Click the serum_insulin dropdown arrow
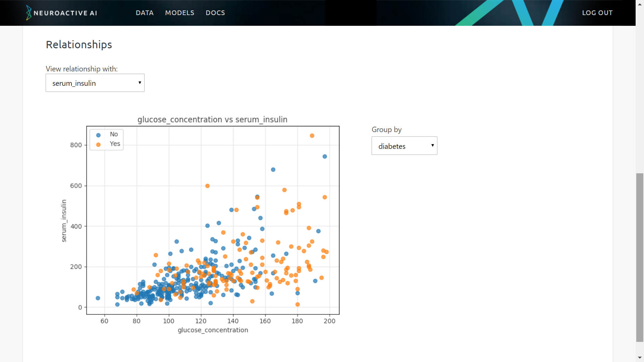This screenshot has height=362, width=644. 140,83
